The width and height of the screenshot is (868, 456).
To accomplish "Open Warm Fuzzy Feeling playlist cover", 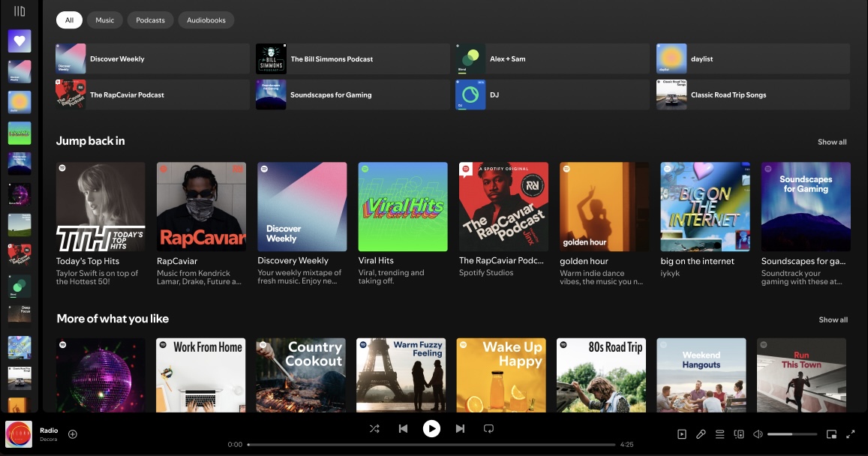I will tap(401, 375).
